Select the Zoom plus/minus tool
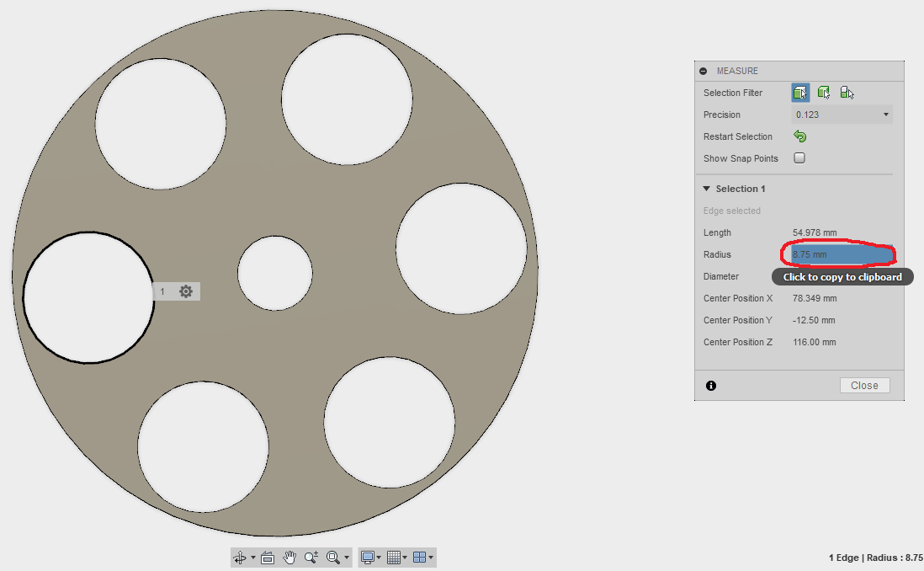The width and height of the screenshot is (924, 571). 311,558
